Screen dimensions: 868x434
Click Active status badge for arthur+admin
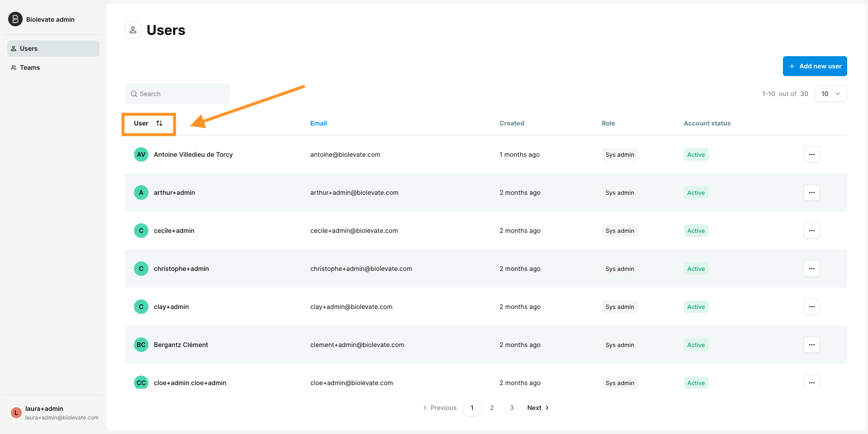pyautogui.click(x=696, y=193)
